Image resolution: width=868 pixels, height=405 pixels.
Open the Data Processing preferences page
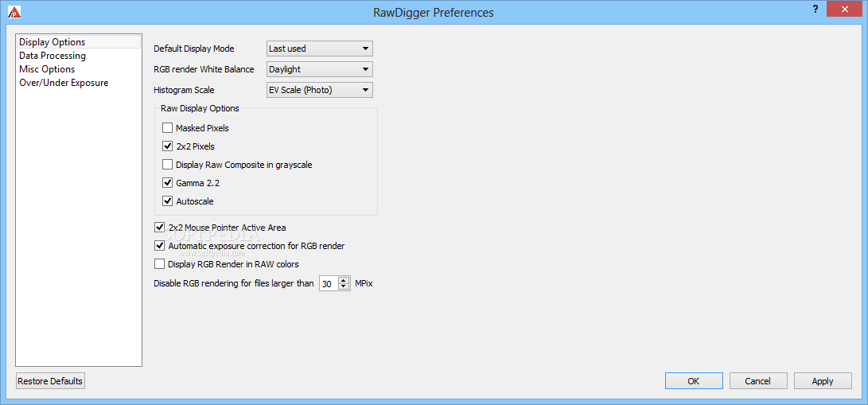(x=79, y=56)
